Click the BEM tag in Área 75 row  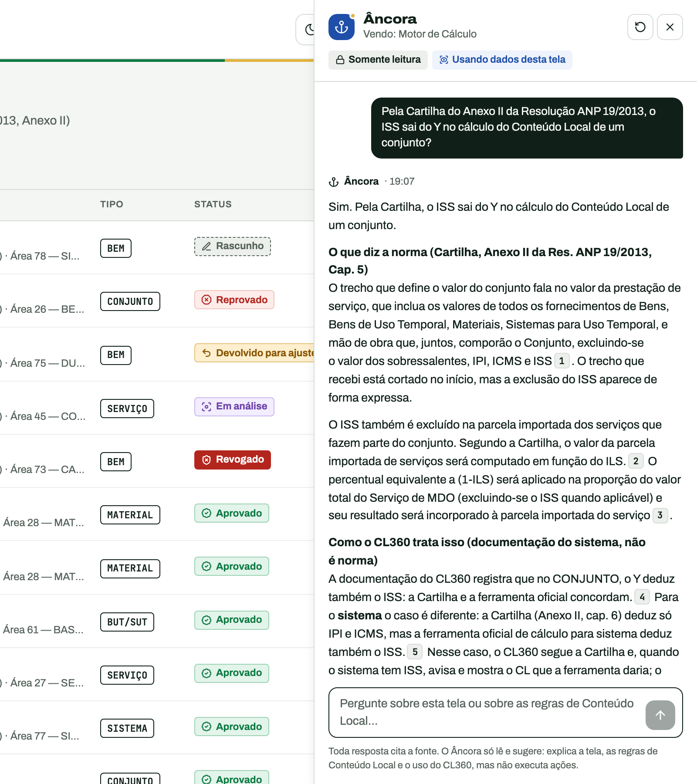tap(116, 355)
